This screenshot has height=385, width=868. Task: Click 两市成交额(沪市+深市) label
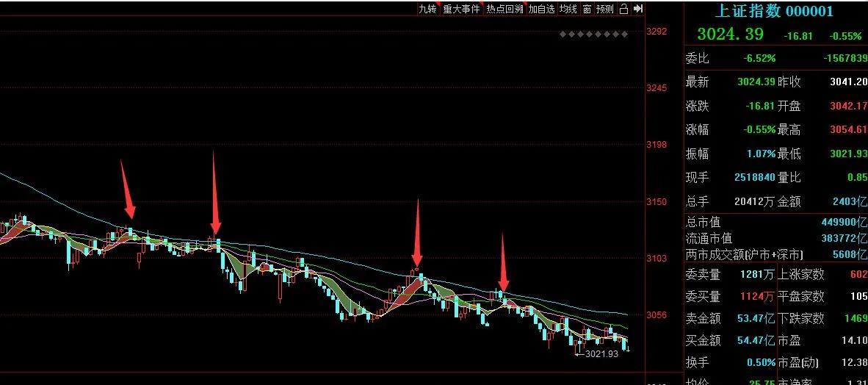[745, 255]
